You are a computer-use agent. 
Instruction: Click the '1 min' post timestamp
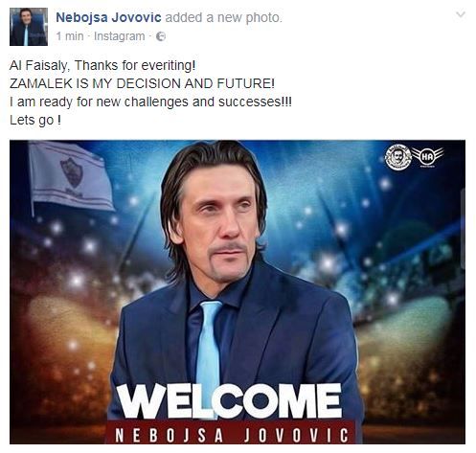(x=70, y=36)
